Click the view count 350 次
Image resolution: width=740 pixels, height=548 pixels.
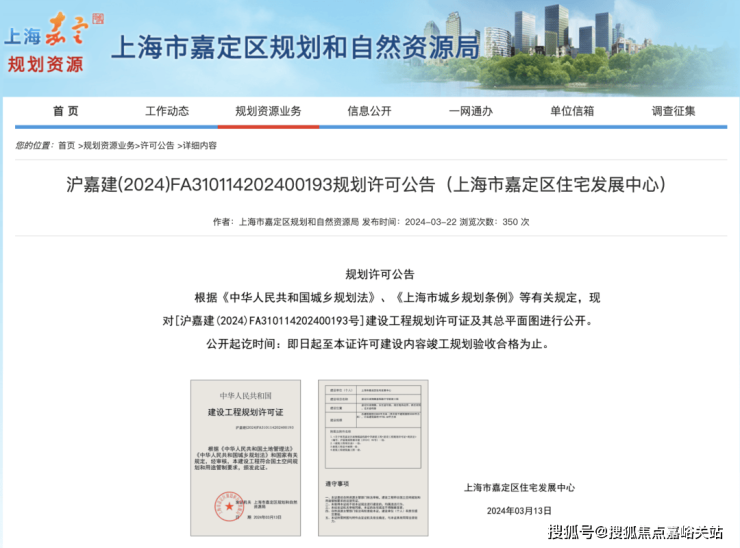[516, 222]
